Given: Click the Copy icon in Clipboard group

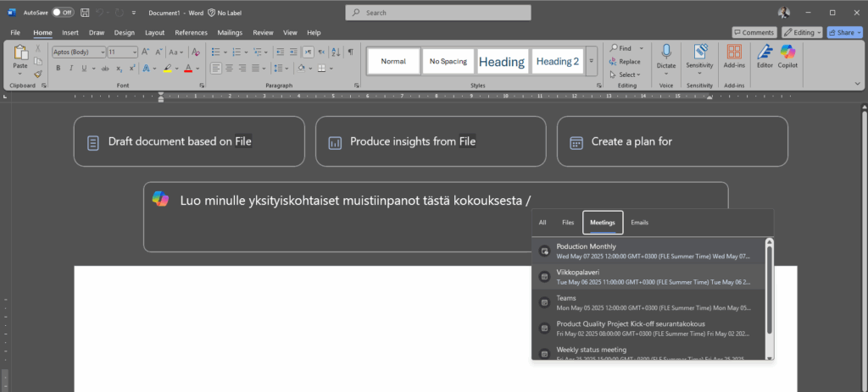Looking at the screenshot, I should click(x=38, y=61).
